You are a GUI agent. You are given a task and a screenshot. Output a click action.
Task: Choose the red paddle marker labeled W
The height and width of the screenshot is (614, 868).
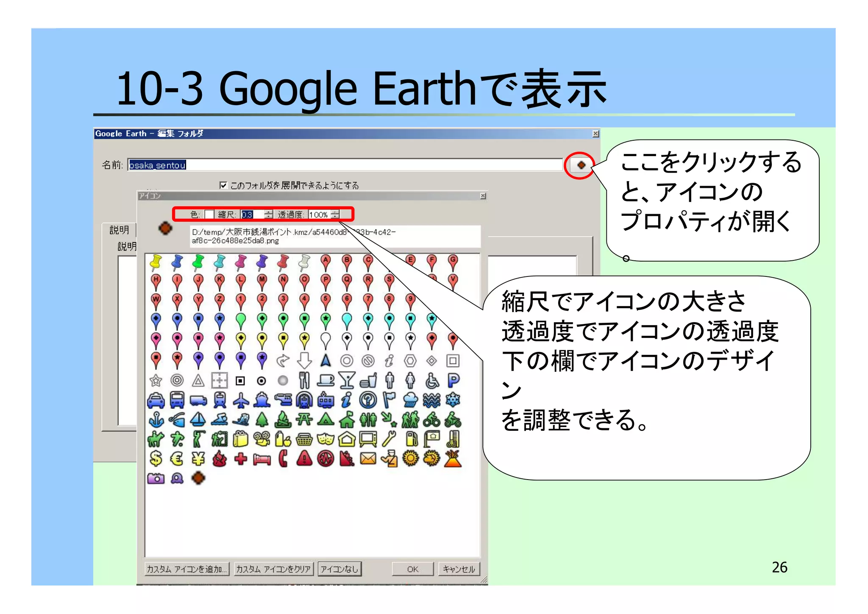pos(156,301)
